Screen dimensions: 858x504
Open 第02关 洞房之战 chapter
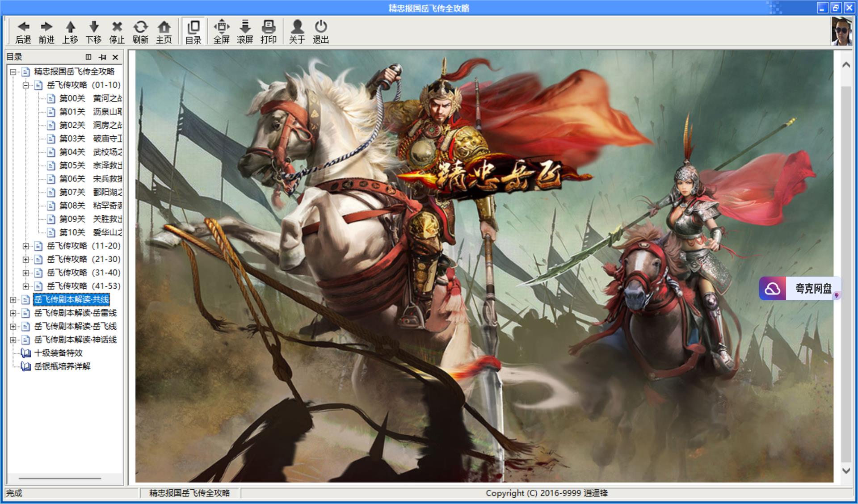pos(91,125)
